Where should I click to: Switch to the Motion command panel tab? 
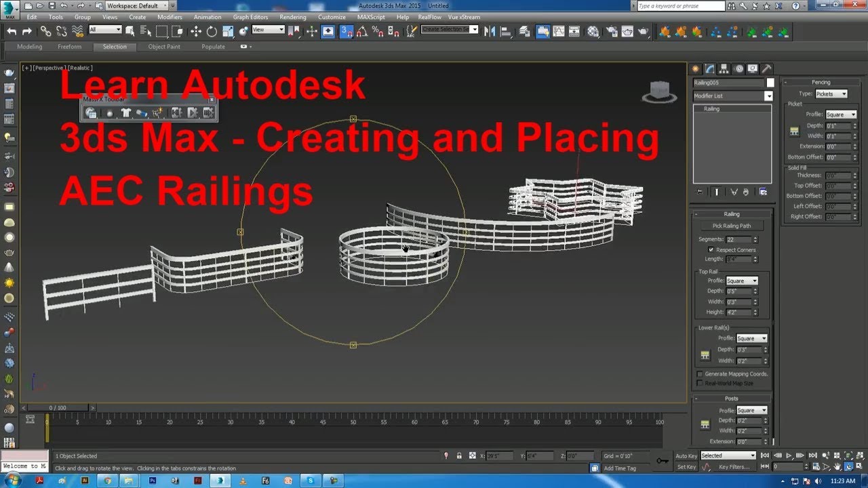[x=738, y=68]
